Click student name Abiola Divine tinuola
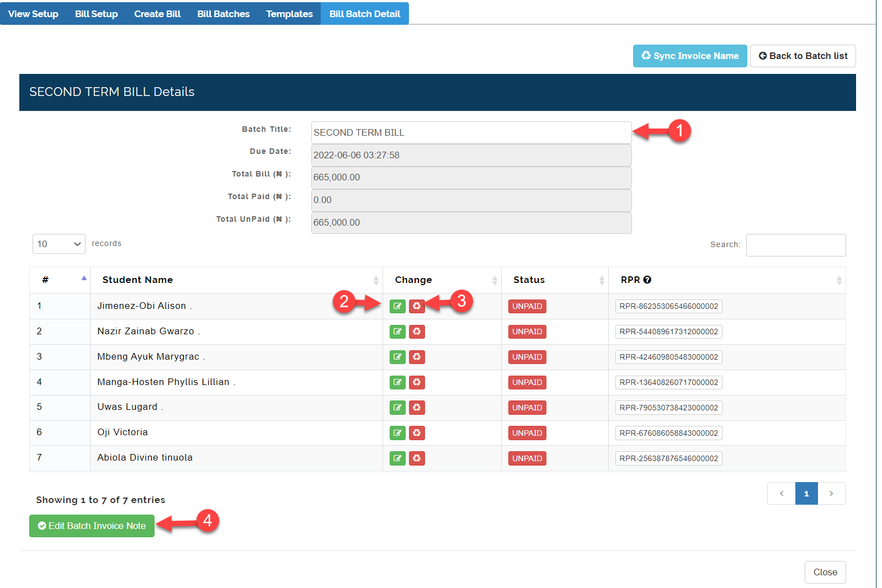The image size is (882, 588). (x=145, y=457)
